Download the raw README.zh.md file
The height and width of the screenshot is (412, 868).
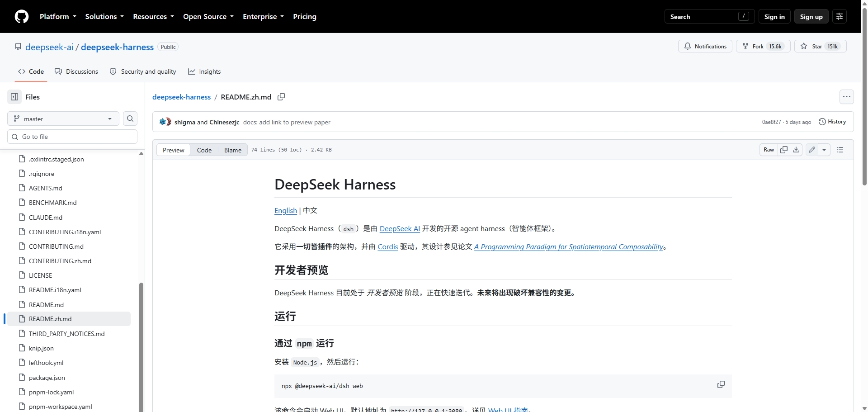pyautogui.click(x=797, y=150)
